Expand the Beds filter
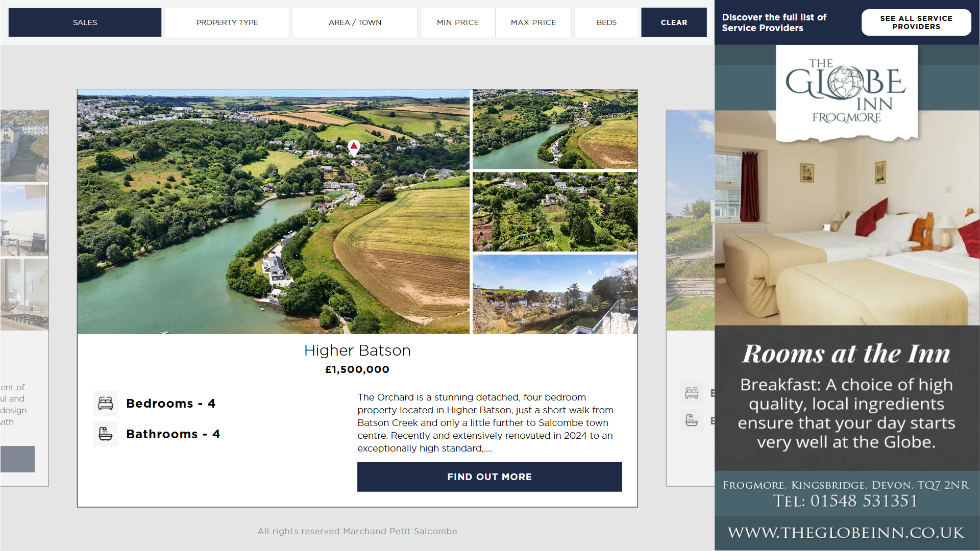Screen dimensions: 980x551 point(606,22)
